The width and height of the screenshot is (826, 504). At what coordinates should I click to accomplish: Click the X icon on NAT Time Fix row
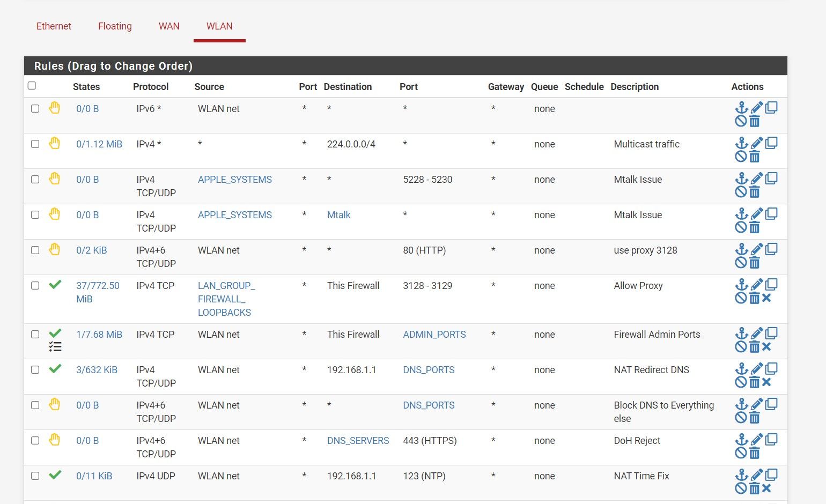click(x=766, y=488)
